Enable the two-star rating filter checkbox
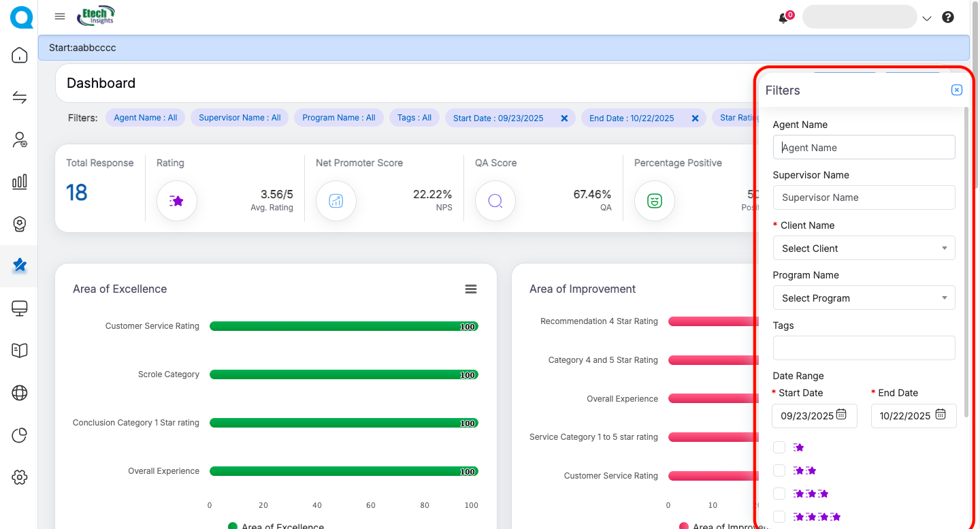 779,470
